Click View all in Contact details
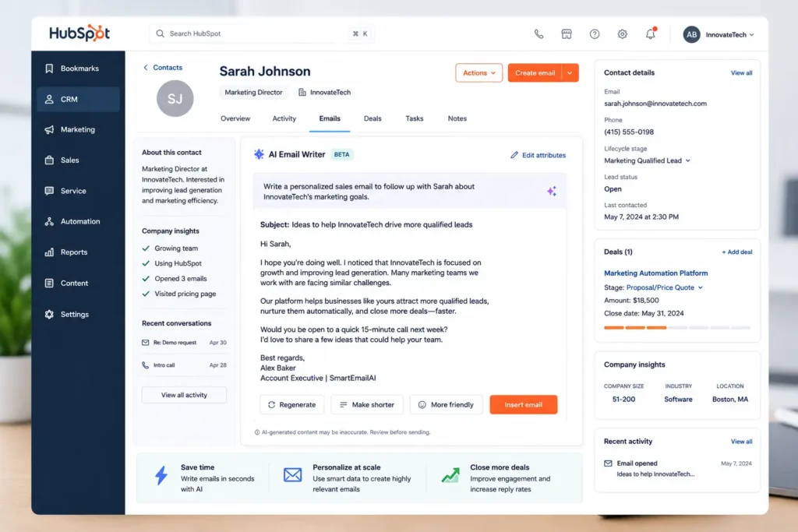798x532 pixels. (742, 72)
